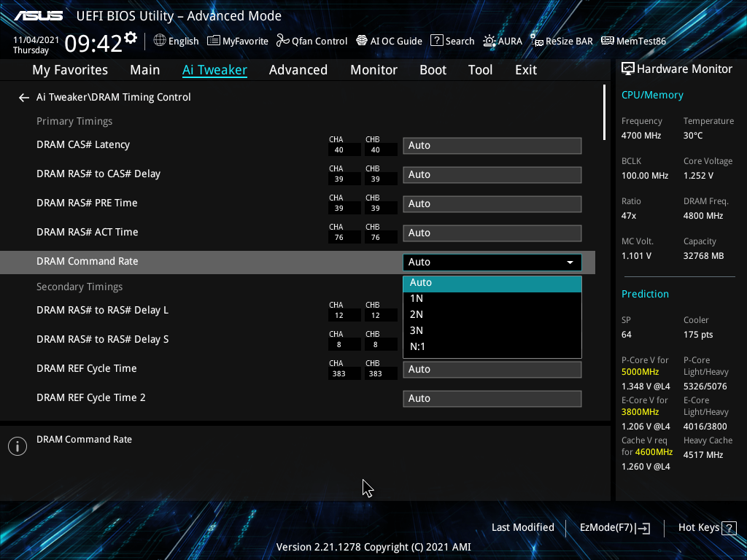The height and width of the screenshot is (560, 747).
Task: Click the Hot Keys question mark icon
Action: pos(729,528)
